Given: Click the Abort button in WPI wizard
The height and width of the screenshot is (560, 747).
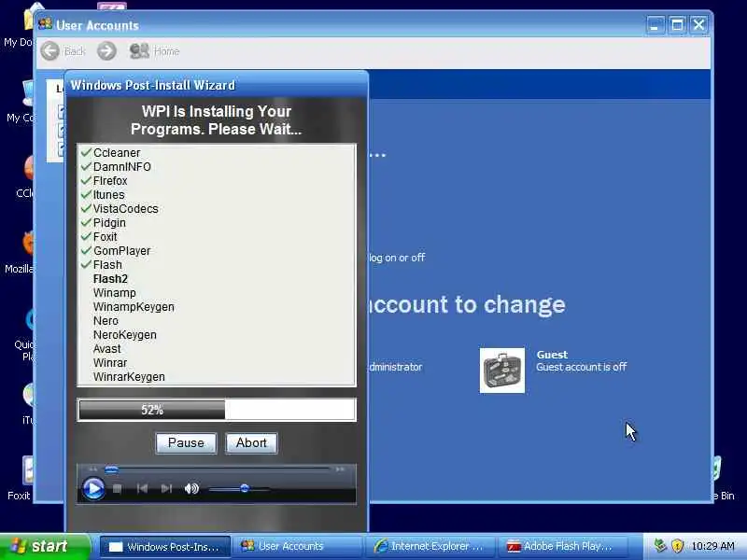Looking at the screenshot, I should click(251, 442).
